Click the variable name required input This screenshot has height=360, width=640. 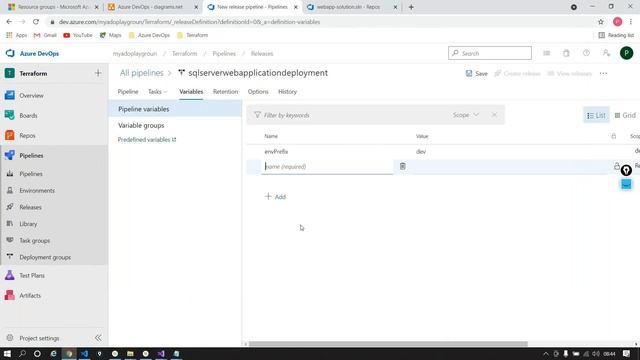point(327,167)
